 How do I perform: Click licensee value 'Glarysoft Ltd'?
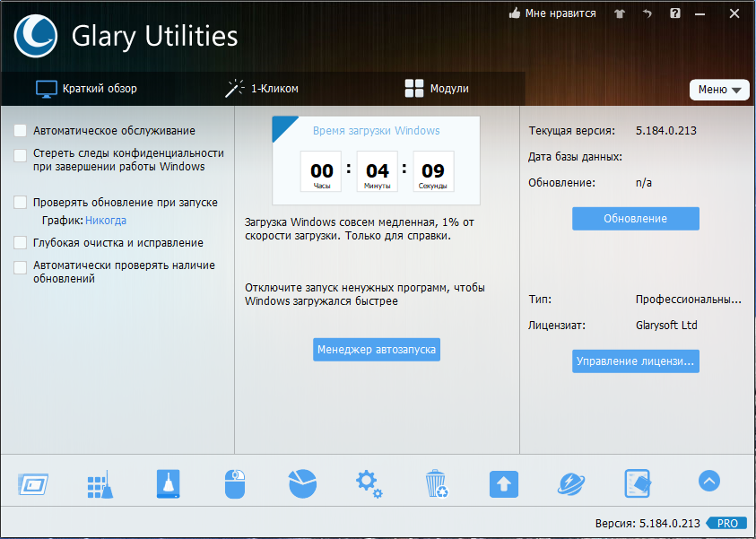click(666, 325)
